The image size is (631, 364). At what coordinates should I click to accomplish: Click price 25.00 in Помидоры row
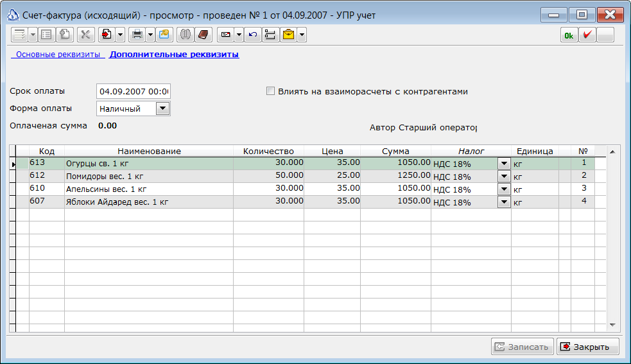[x=333, y=176]
